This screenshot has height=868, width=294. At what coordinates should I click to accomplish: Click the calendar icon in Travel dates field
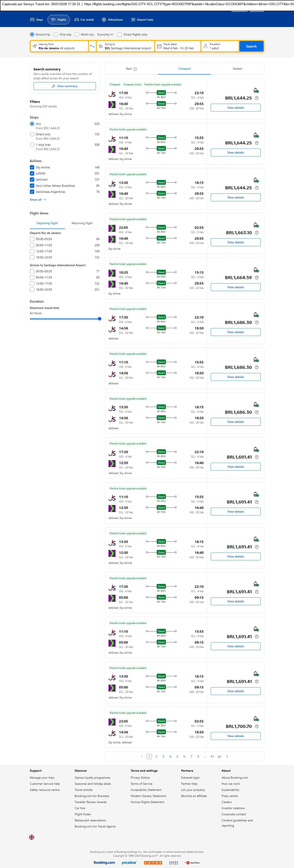[x=159, y=46]
